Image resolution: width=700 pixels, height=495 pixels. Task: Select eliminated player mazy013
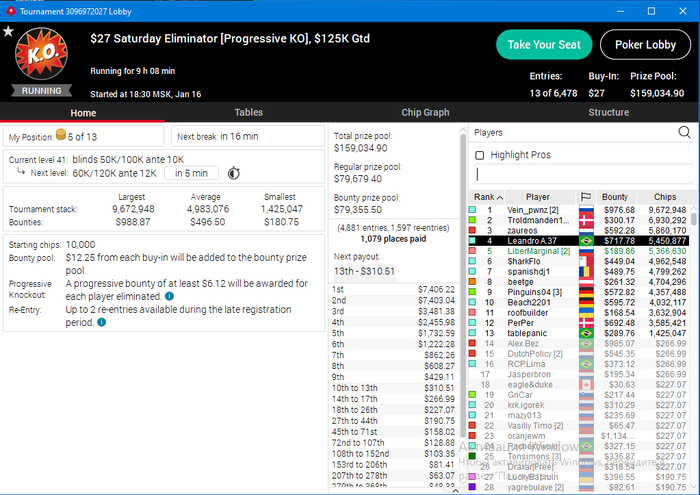[579, 415]
